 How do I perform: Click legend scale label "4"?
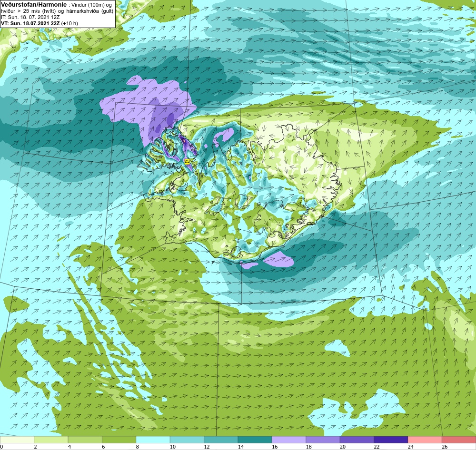(x=69, y=446)
